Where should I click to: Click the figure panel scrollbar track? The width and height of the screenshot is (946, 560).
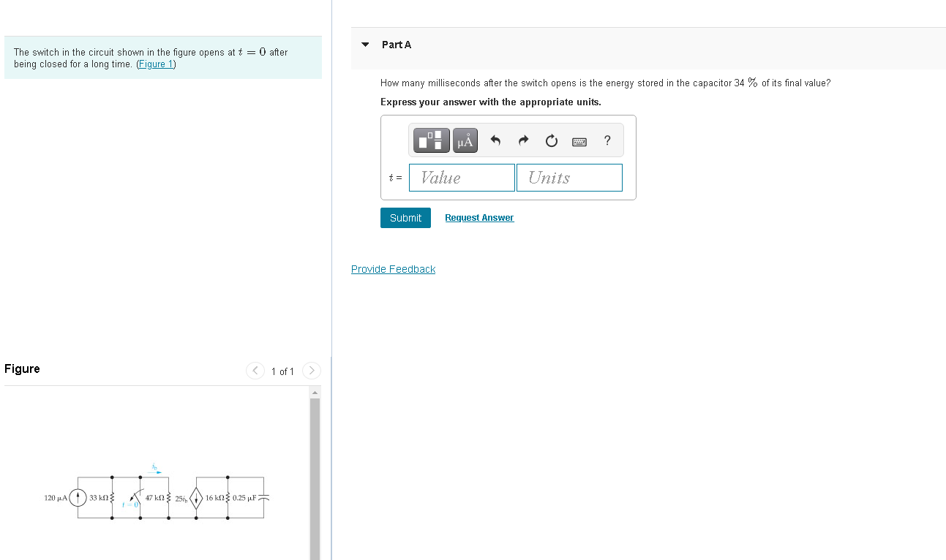(x=315, y=479)
